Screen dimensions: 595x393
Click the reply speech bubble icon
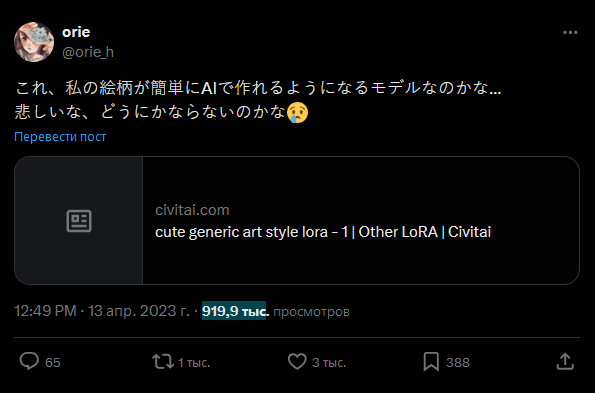pos(29,361)
